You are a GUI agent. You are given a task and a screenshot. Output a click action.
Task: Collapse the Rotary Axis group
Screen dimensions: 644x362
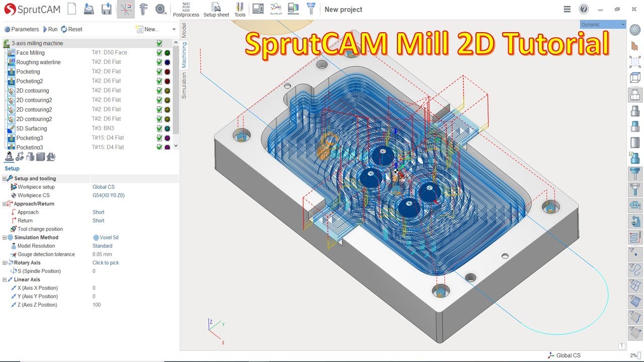pyautogui.click(x=5, y=262)
